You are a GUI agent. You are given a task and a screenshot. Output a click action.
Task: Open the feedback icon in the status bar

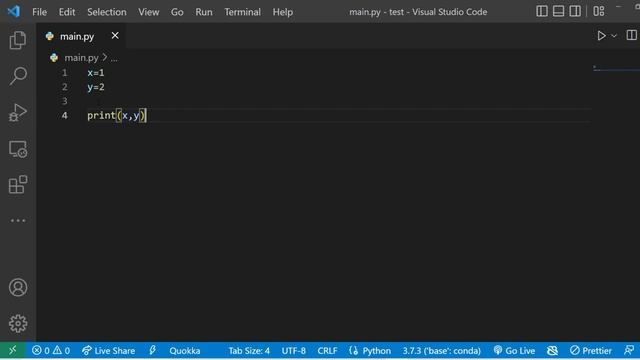629,350
